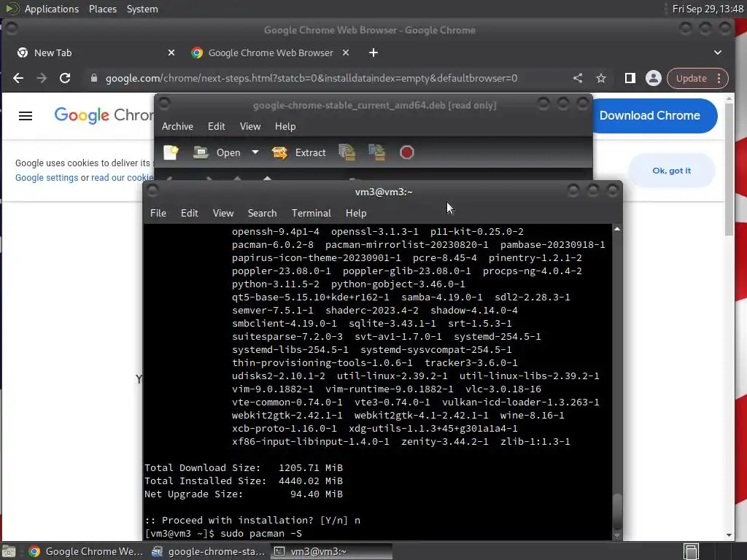This screenshot has height=560, width=747.
Task: Open the hamburger menu on the Google Chrome page
Action: point(26,116)
